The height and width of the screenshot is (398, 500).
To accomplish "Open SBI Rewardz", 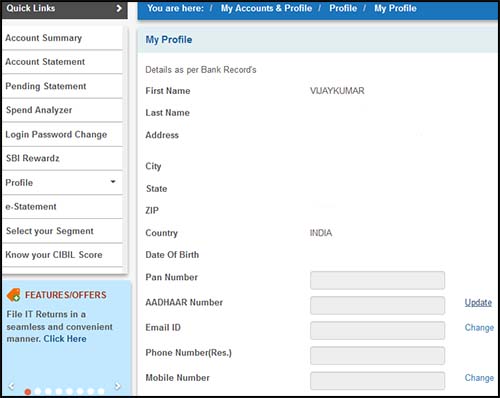I will 33,158.
